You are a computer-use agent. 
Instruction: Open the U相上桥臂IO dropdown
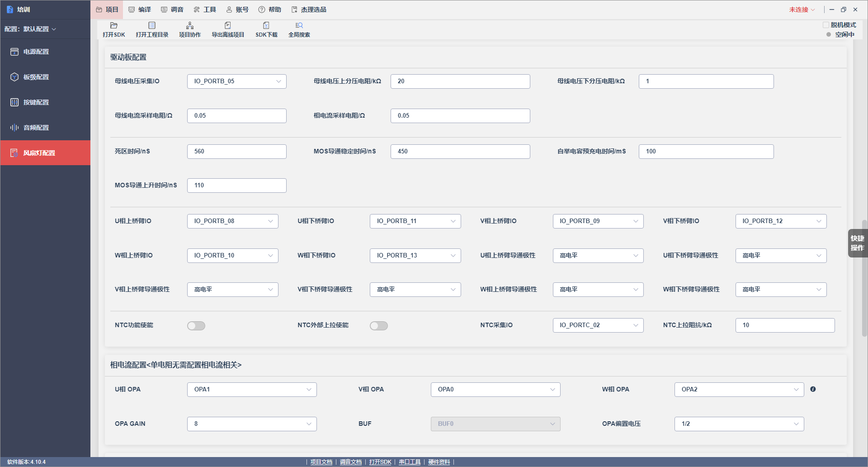(x=233, y=221)
